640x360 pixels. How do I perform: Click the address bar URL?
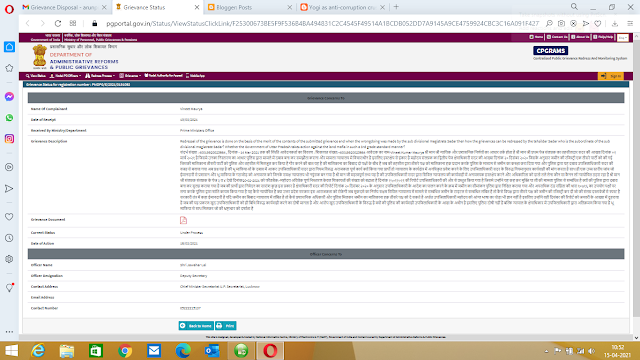(x=322, y=24)
